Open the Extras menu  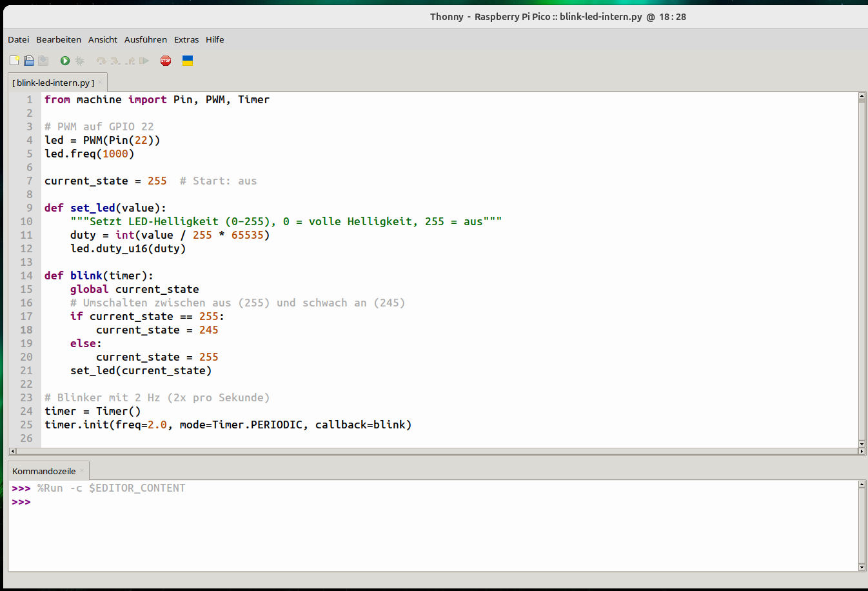(x=186, y=39)
